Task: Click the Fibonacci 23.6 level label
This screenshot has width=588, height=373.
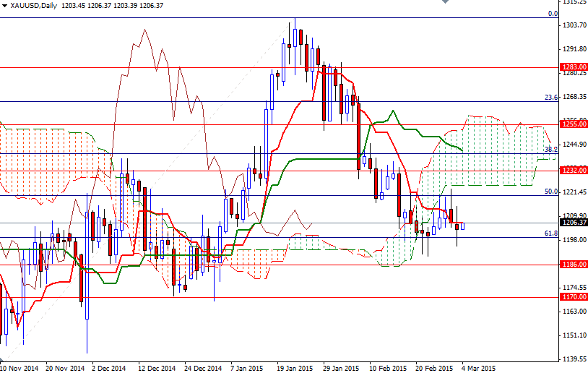Action: [x=550, y=97]
